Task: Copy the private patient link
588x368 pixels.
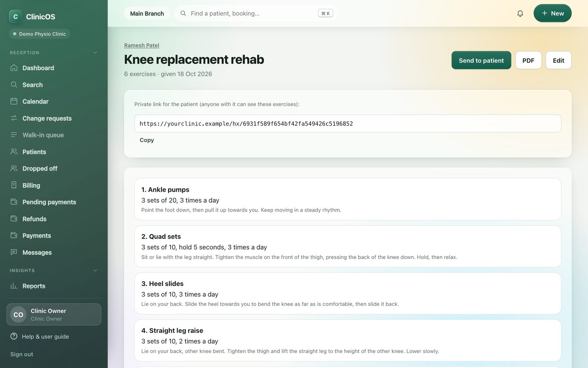Action: pos(147,140)
